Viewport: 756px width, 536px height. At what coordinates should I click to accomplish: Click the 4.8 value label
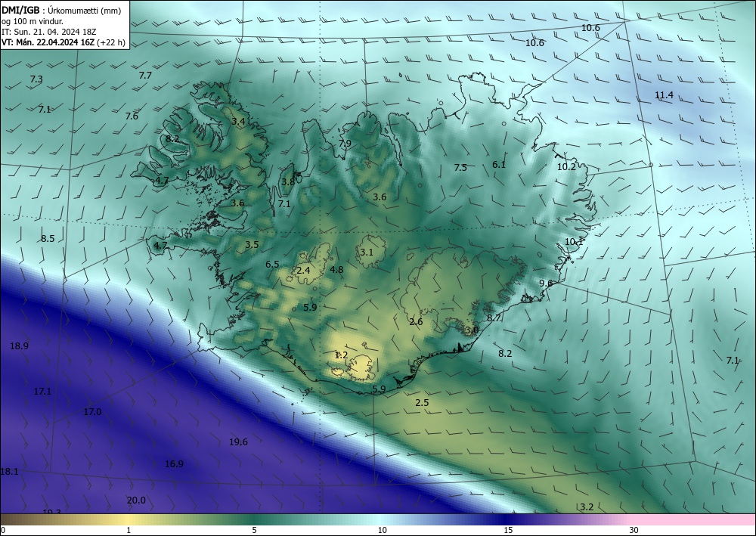(336, 269)
